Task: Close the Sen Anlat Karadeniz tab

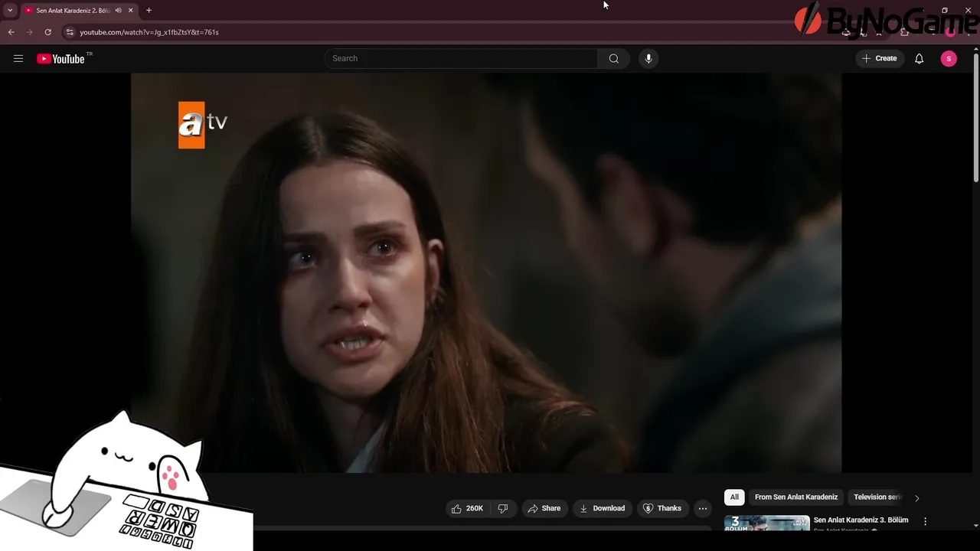Action: pyautogui.click(x=131, y=11)
